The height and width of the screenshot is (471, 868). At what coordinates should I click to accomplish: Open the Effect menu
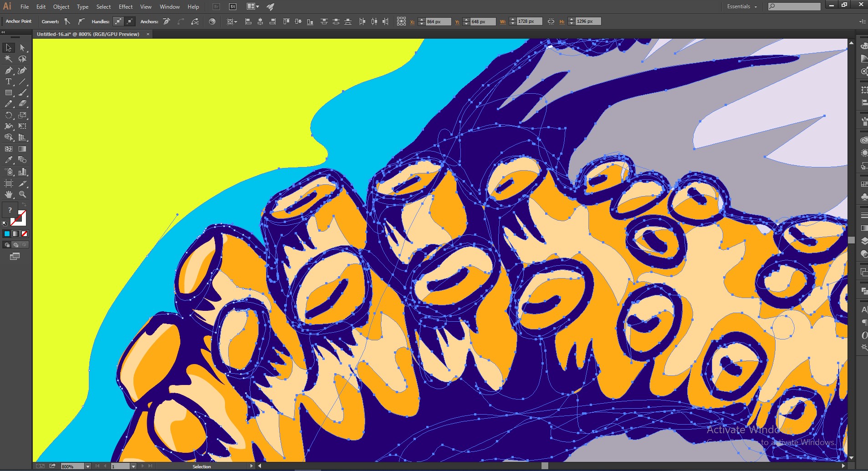(126, 7)
